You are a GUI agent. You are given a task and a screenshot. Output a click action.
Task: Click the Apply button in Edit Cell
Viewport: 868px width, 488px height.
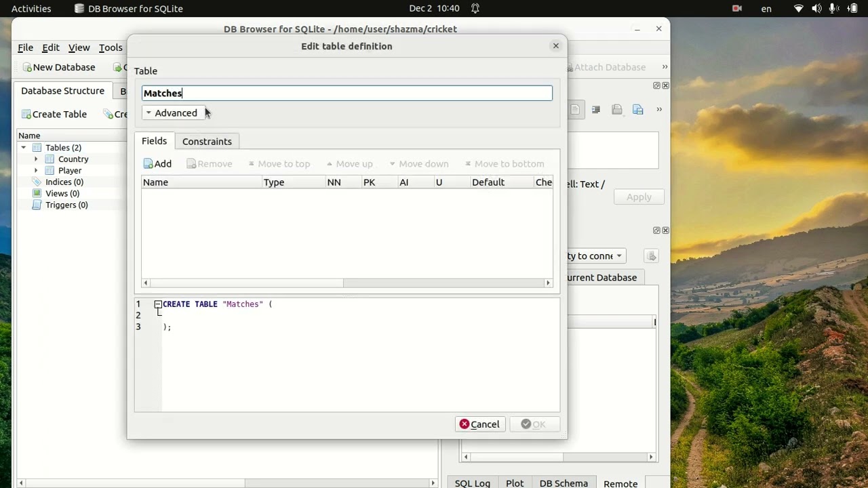(639, 197)
